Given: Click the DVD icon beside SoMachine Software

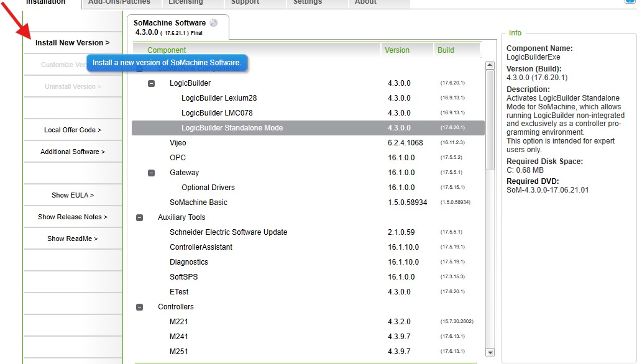Looking at the screenshot, I should pyautogui.click(x=214, y=23).
